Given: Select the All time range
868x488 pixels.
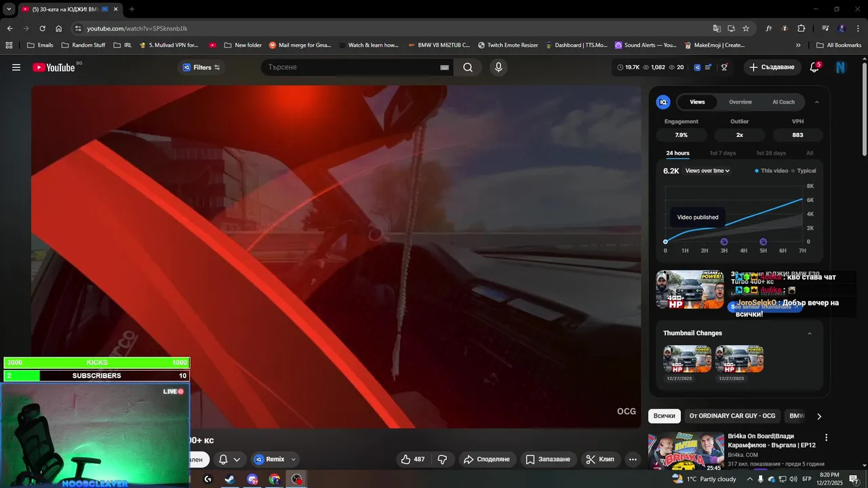Looking at the screenshot, I should (x=810, y=153).
